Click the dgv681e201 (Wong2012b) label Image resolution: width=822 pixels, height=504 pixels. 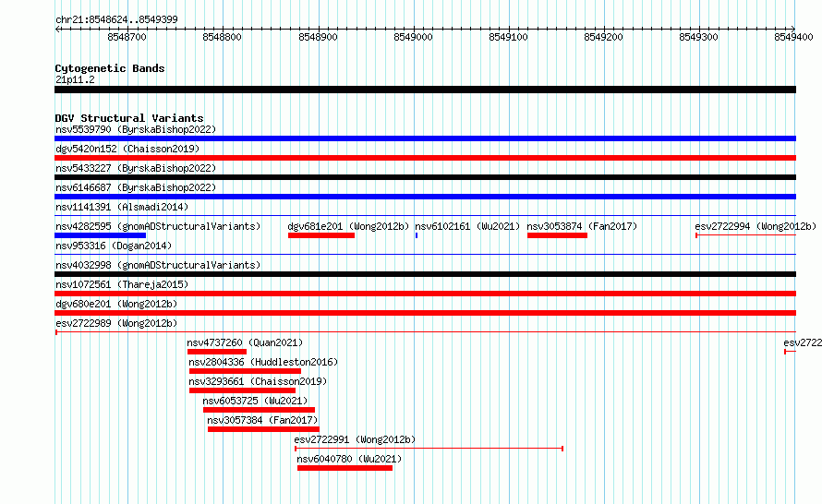pyautogui.click(x=348, y=226)
